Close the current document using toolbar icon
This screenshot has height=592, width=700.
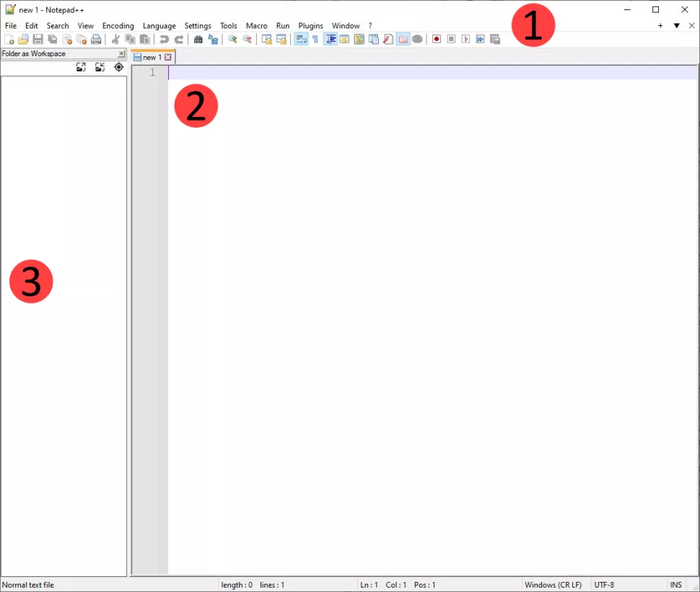tap(67, 39)
